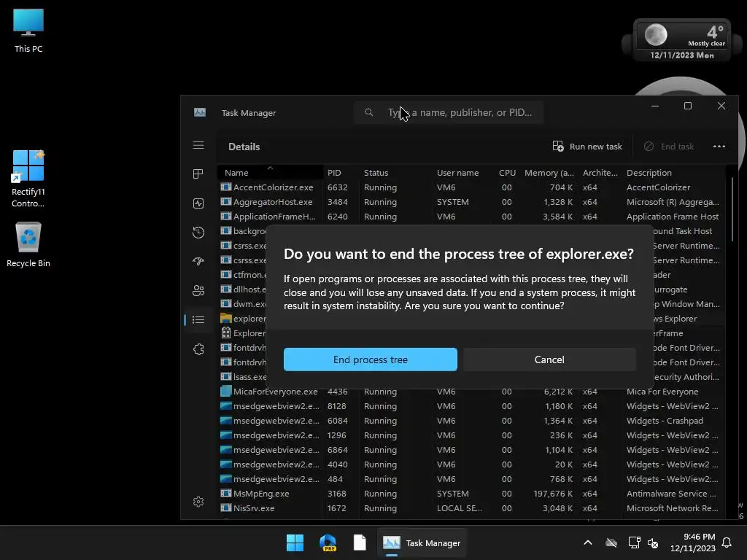Open the App history page icon
The image size is (747, 560).
coord(198,233)
